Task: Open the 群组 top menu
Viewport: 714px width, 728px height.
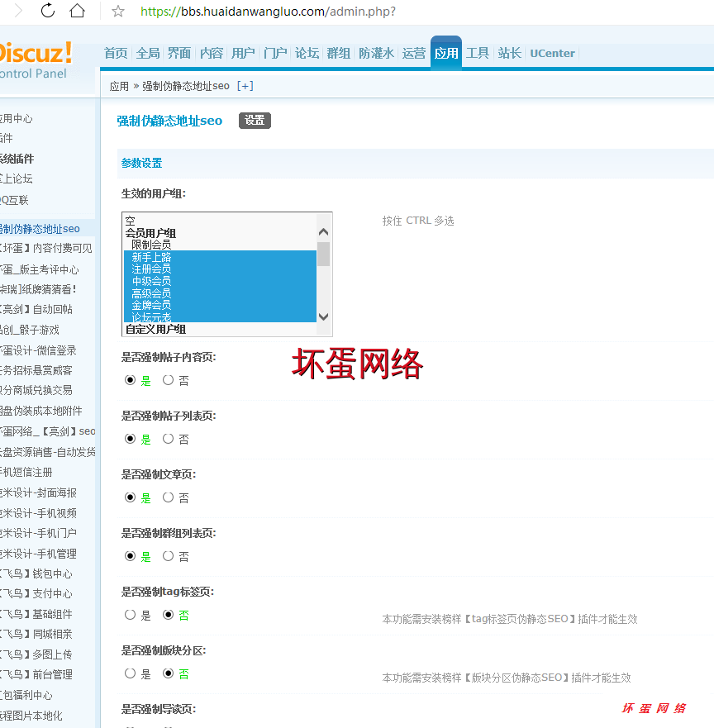Action: click(339, 54)
